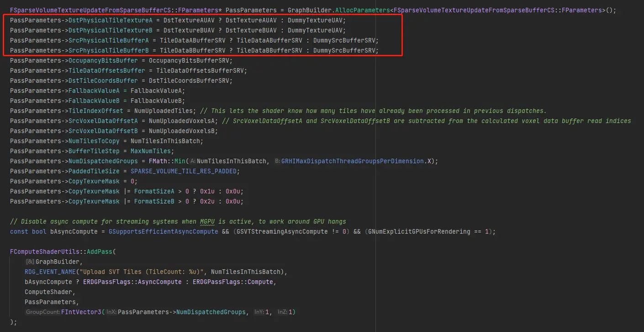Click the B: hint before GRHIMaxDispatchThreadGroupsPerDimension
This screenshot has width=644, height=332.
click(277, 161)
